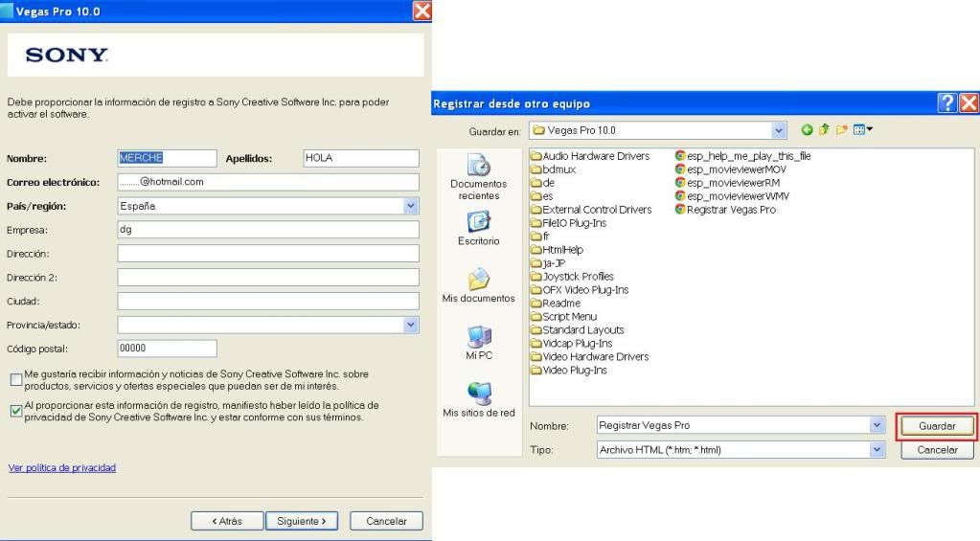Create new folder icon in save dialog
Viewport: 980px width, 541px height.
point(841,130)
